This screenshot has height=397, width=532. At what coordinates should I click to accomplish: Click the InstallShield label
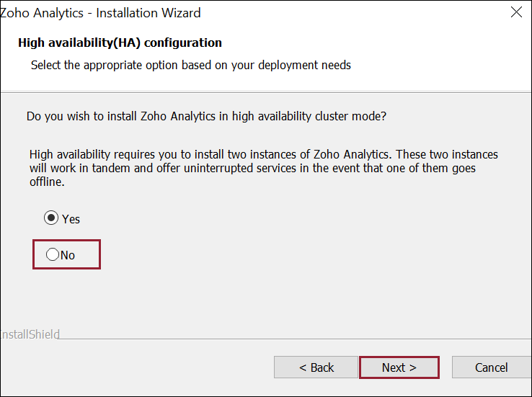click(x=30, y=334)
